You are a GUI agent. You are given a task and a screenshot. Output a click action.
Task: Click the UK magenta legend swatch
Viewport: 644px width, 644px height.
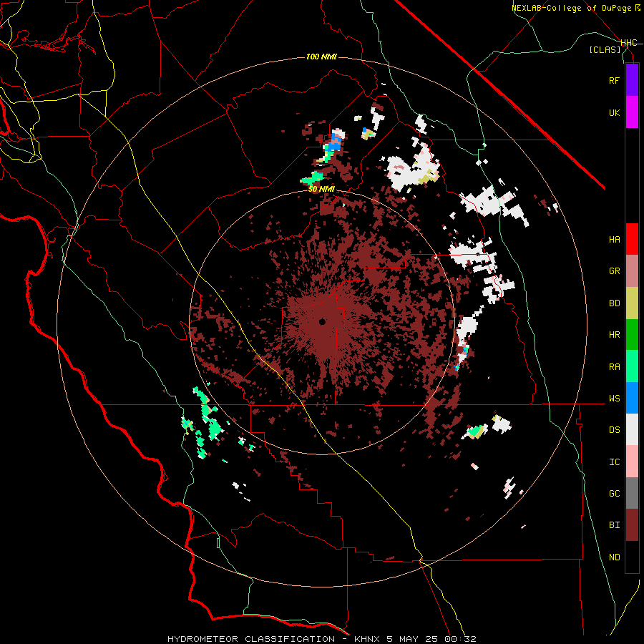[632, 112]
